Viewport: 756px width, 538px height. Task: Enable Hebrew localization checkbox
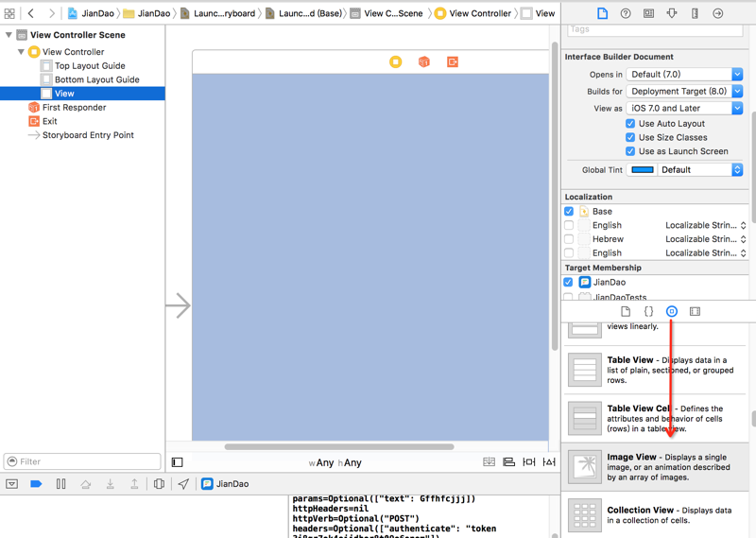[x=569, y=239]
